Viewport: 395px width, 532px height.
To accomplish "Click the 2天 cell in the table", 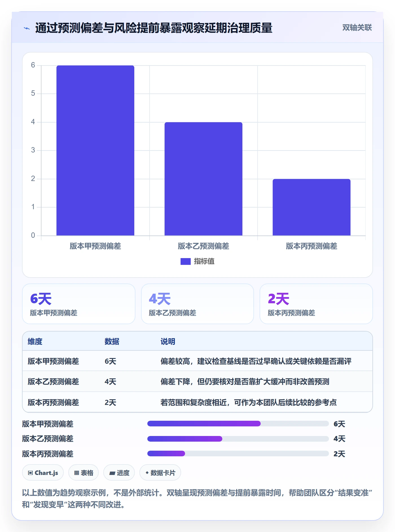I will point(110,403).
